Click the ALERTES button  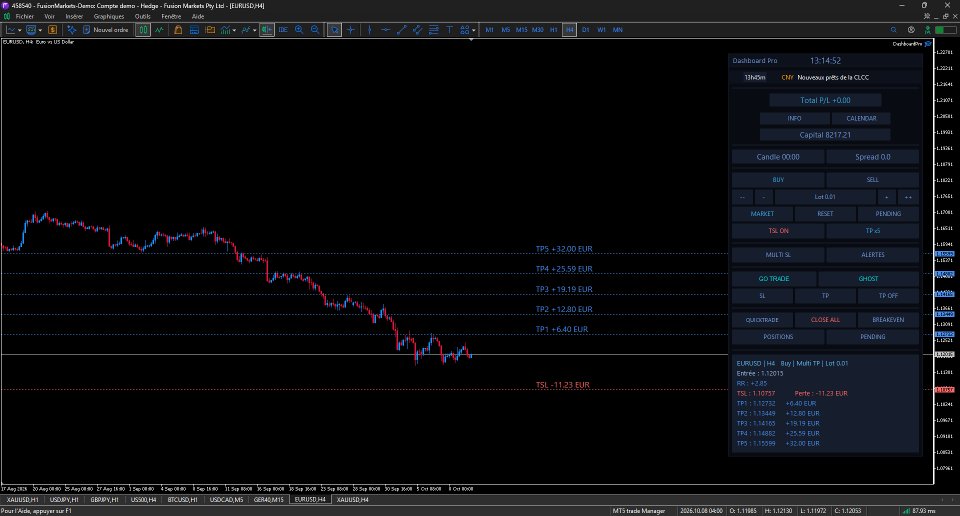coord(872,255)
